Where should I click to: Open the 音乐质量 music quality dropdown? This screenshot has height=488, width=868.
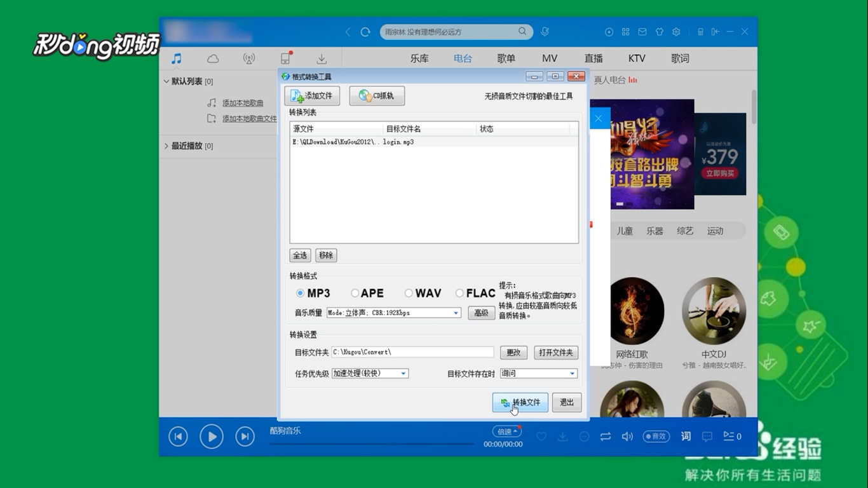393,313
